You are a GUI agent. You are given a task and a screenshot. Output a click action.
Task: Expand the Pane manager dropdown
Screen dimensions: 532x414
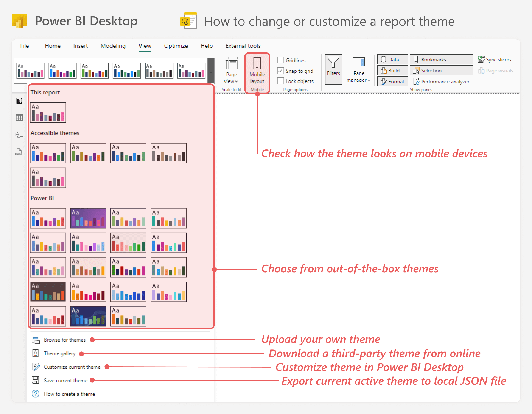tap(358, 70)
